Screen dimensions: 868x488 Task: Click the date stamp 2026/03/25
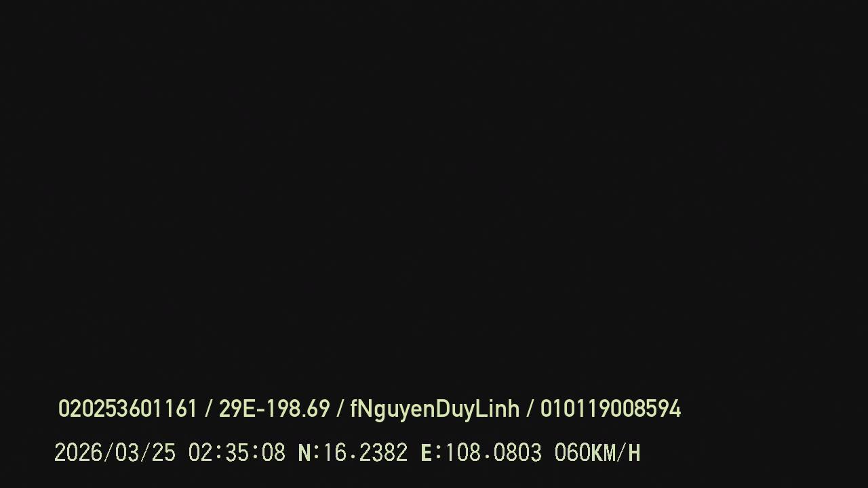(115, 453)
